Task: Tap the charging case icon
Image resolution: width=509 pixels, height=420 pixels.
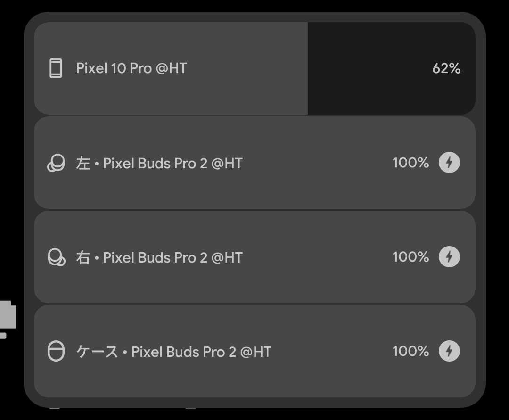Action: [x=56, y=352]
